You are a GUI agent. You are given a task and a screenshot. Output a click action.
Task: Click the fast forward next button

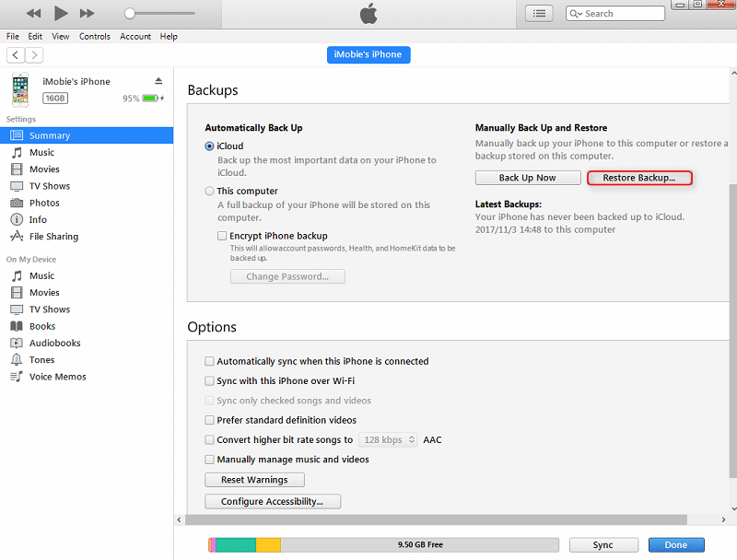(87, 13)
